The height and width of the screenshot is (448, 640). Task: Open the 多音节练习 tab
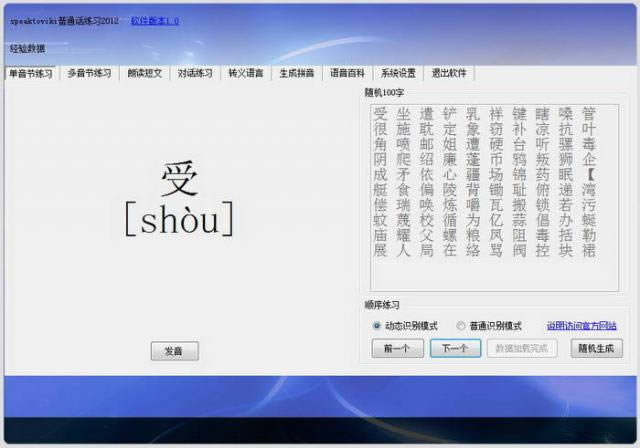pos(89,73)
